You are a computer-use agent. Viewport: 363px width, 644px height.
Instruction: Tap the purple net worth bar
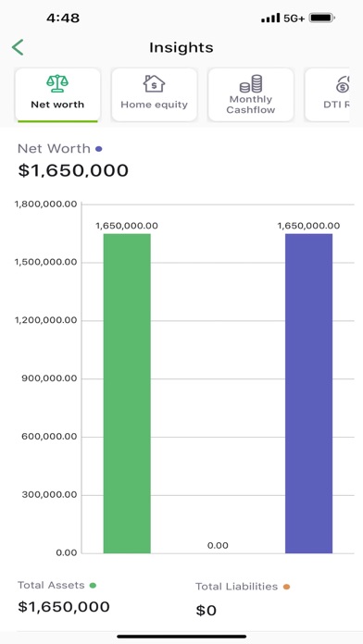[x=308, y=393]
